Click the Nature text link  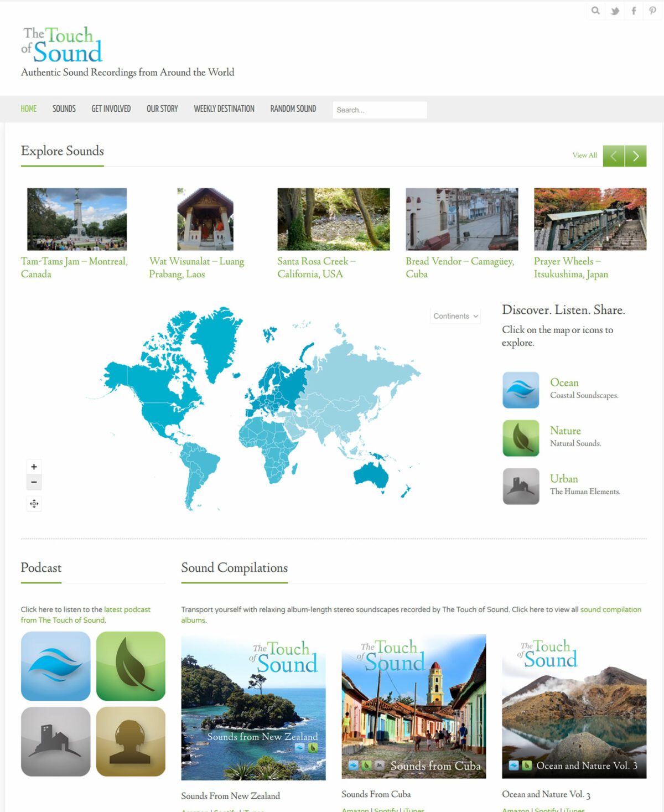(566, 431)
